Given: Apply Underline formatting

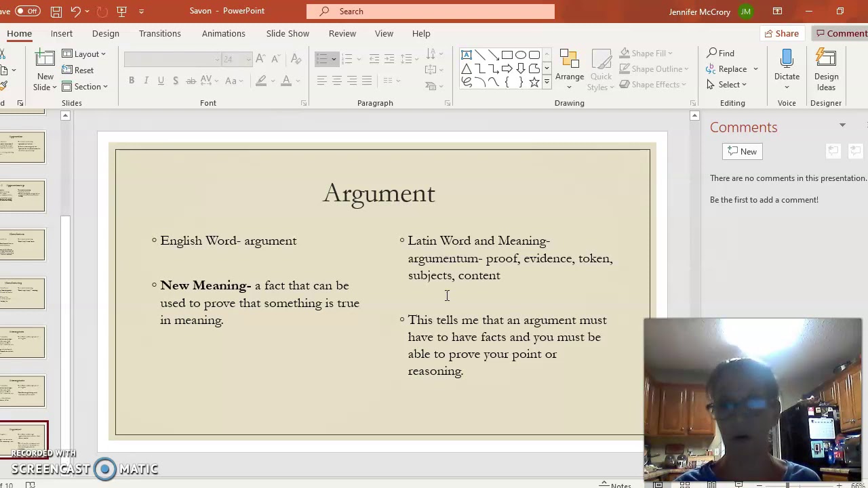Looking at the screenshot, I should coord(161,81).
